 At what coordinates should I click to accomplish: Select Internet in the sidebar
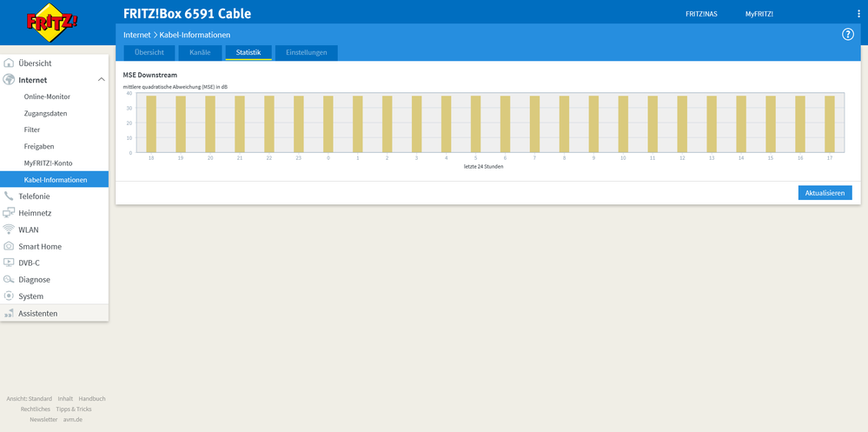pos(54,80)
